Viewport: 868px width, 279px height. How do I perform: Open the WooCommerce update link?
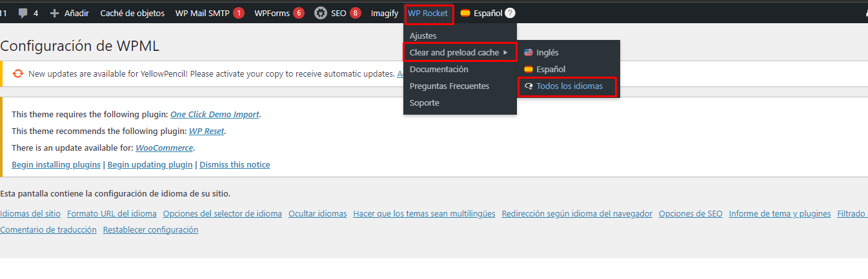[x=164, y=148]
